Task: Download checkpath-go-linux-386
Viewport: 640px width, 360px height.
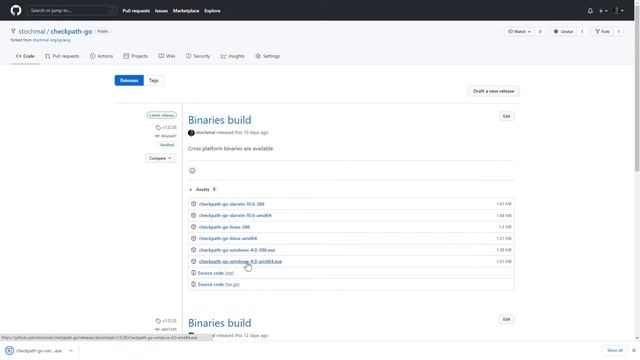Action: point(224,227)
